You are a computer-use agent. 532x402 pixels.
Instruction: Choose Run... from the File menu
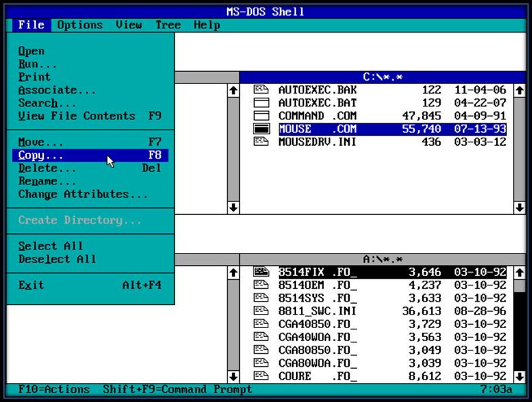(90, 64)
